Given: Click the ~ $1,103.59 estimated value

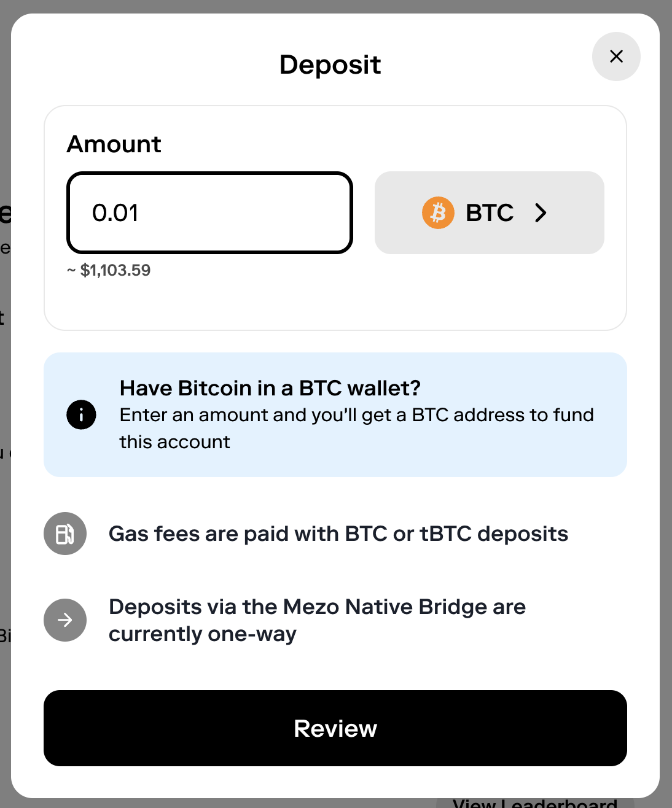Looking at the screenshot, I should coord(109,270).
